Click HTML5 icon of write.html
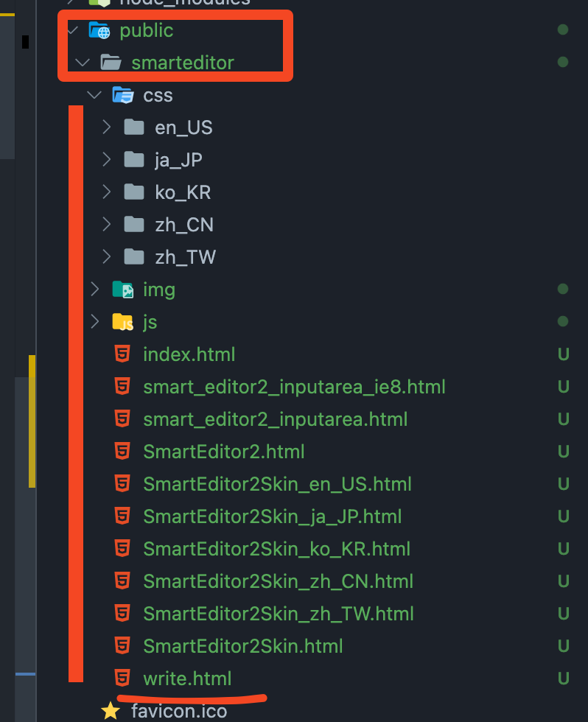 (122, 679)
